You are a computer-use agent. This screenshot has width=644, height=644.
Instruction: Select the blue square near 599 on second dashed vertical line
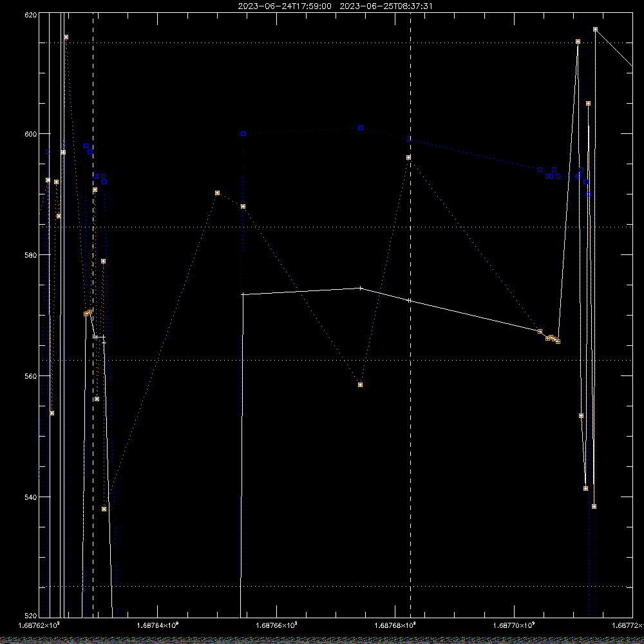pos(408,139)
